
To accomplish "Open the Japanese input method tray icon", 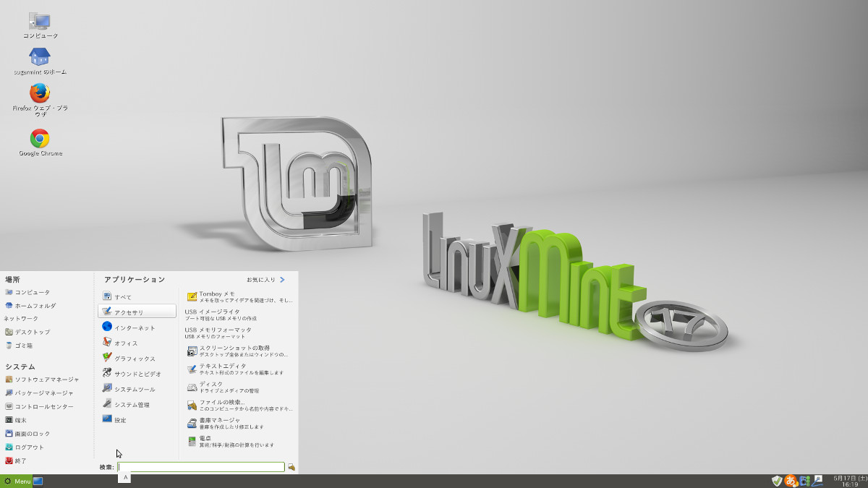I will pos(791,481).
